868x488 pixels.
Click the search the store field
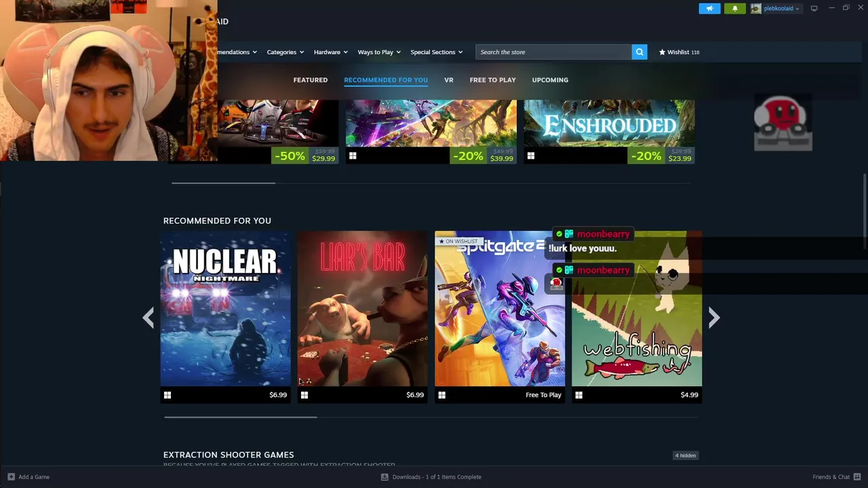pos(553,52)
